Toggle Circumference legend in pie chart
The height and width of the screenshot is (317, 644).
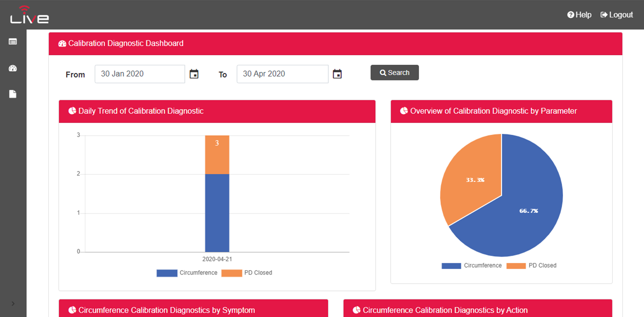[472, 266]
